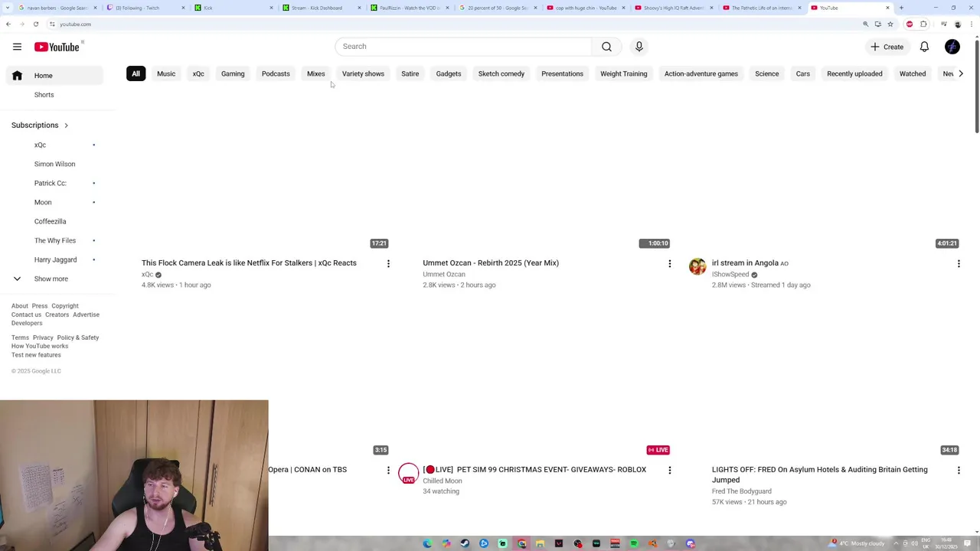The height and width of the screenshot is (551, 980).
Task: Bookmark this page with the star icon
Action: click(x=890, y=24)
